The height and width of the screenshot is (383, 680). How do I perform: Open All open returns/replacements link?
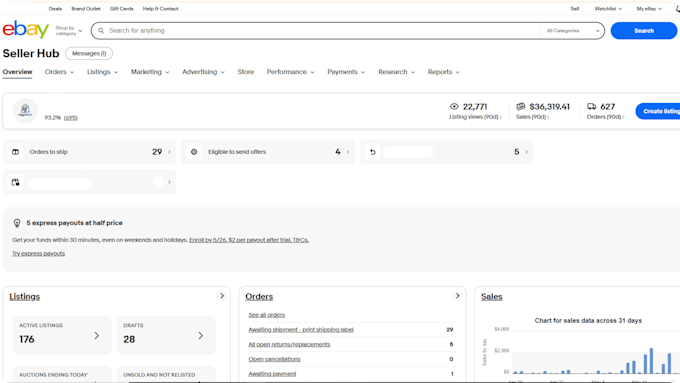point(289,344)
